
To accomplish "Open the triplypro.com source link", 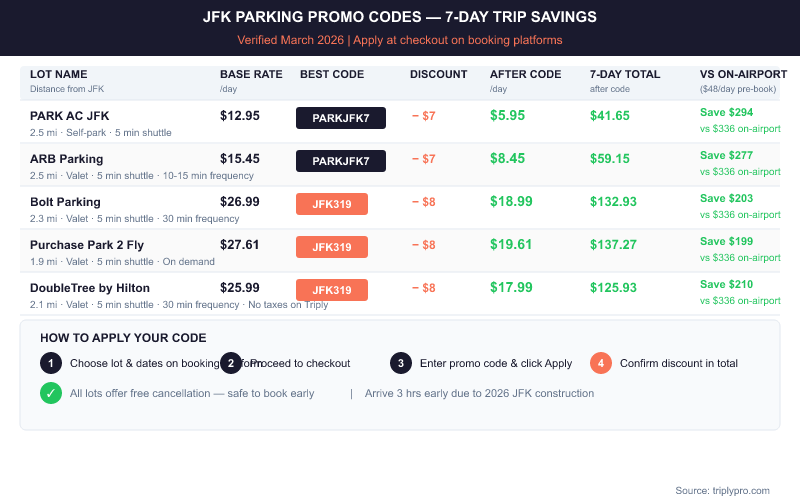I will (x=722, y=490).
